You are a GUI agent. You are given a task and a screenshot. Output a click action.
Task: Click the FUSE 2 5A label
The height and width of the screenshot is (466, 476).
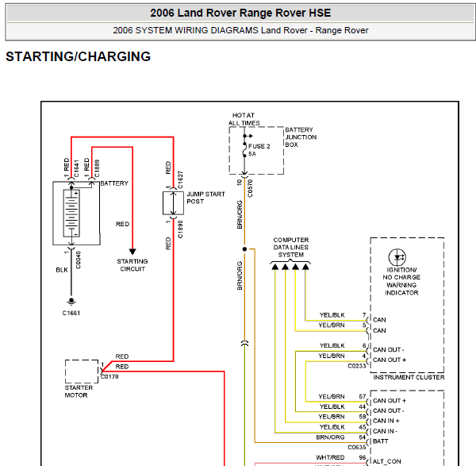(259, 150)
